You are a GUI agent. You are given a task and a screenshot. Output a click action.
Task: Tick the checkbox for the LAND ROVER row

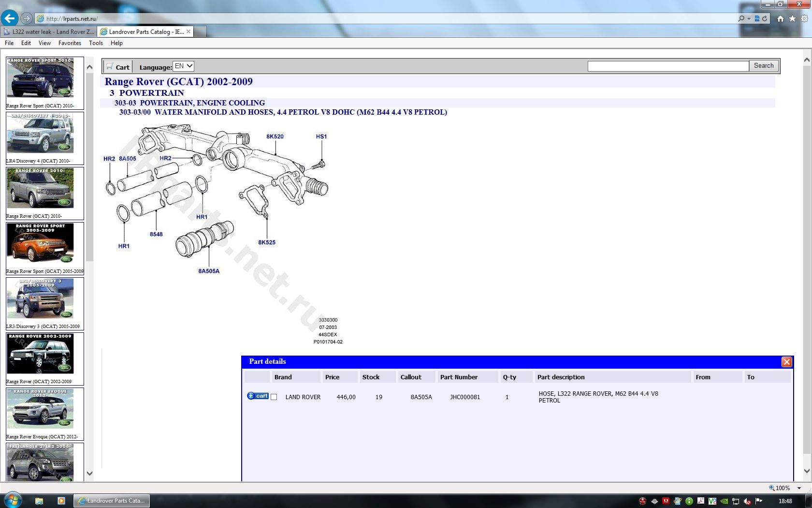(274, 397)
